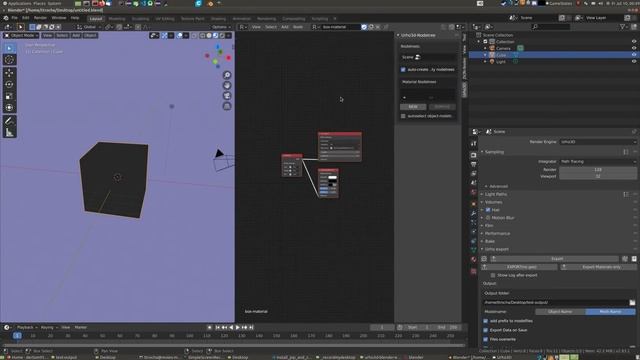Select the Select Box tool in viewport toolbar
This screenshot has width=640, height=360.
(x=9, y=48)
